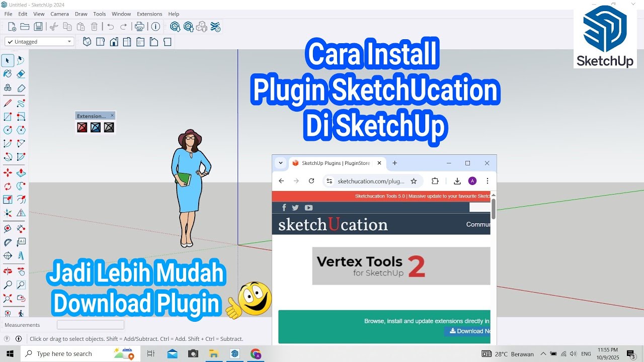Click middle blue Extension toolbar icon
Viewport: 644px width, 362px height.
(x=96, y=127)
